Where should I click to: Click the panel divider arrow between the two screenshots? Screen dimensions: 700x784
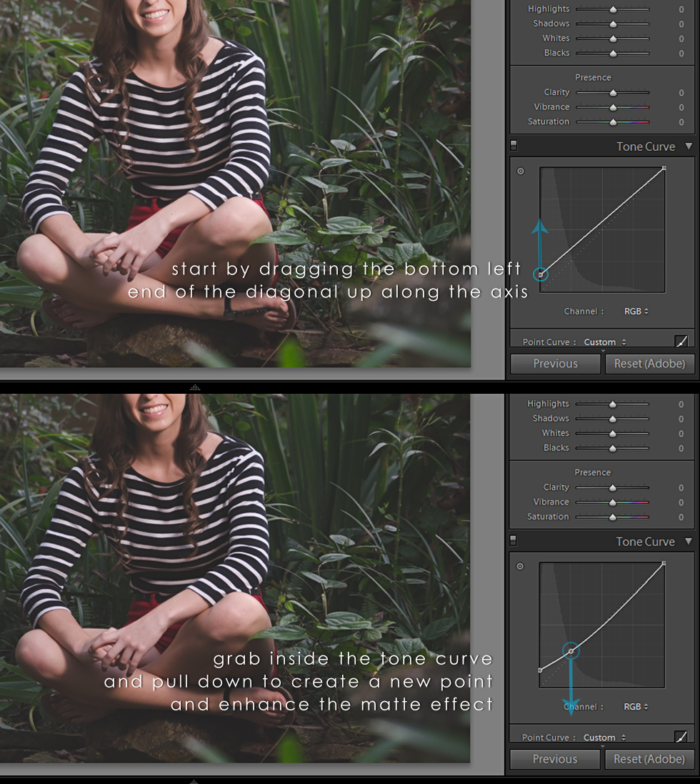pyautogui.click(x=195, y=387)
